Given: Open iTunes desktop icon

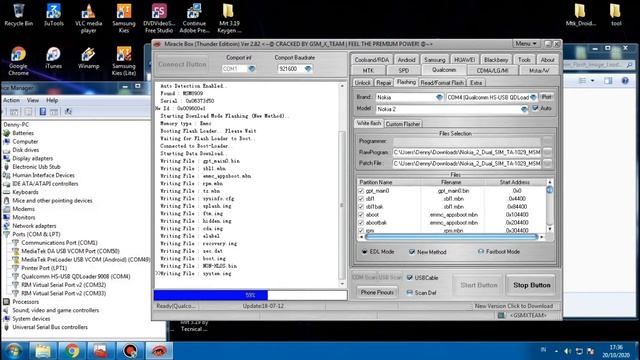Looking at the screenshot, I should pos(53,58).
